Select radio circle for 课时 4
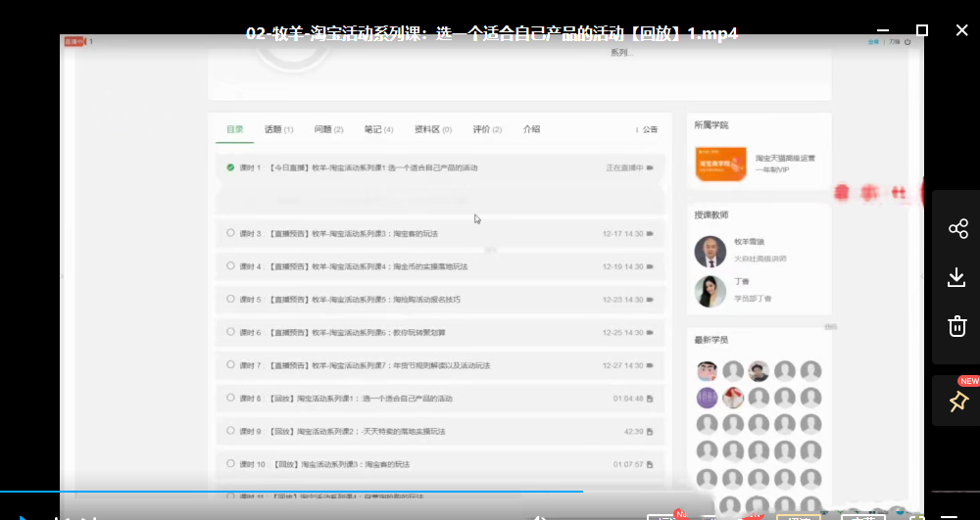 [x=230, y=266]
